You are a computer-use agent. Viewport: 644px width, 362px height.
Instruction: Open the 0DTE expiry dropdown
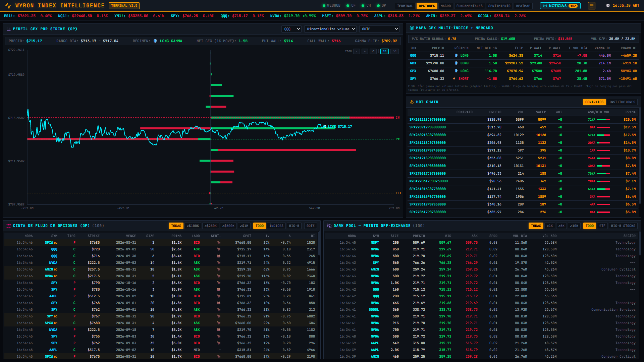379,29
